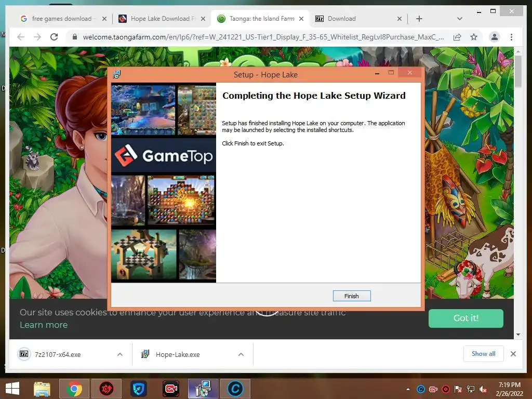Screen dimensions: 532x399
Task: Click the page vertical scrollbar thumb
Action: (x=518, y=71)
